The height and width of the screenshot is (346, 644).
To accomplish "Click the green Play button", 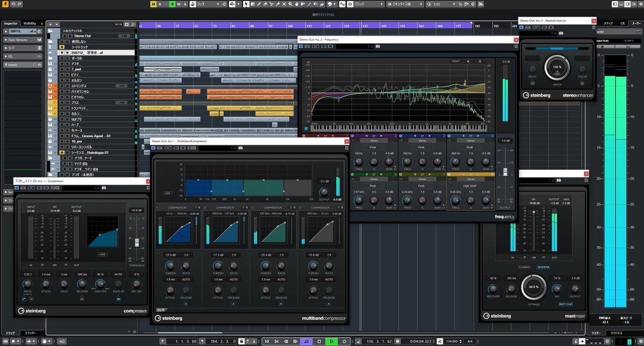I will point(332,341).
